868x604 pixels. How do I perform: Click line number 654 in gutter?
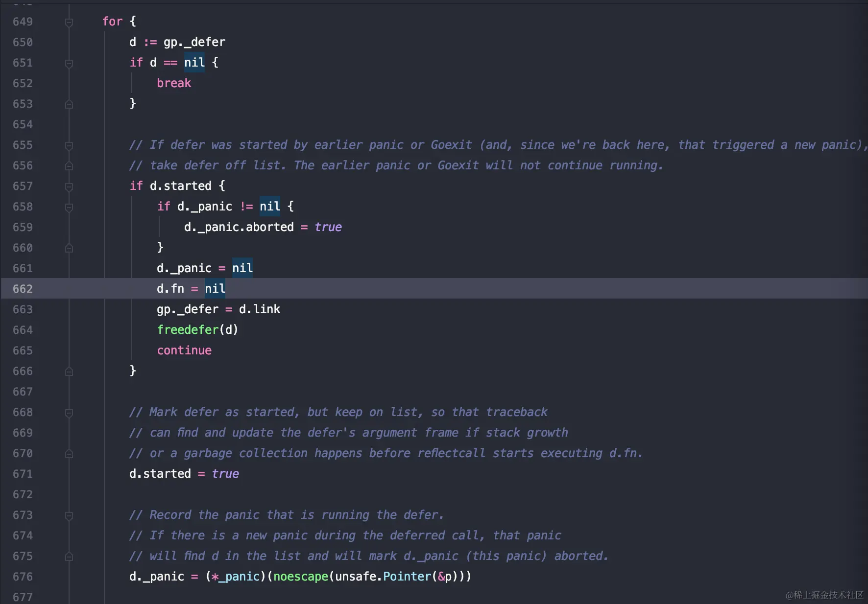click(23, 124)
